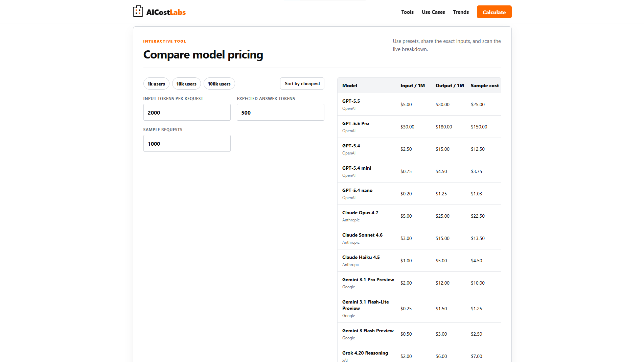Select the GPT-5.4 mini model name

click(356, 168)
